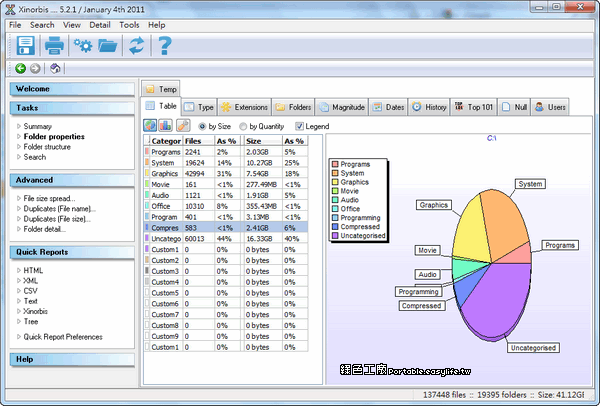This screenshot has height=406, width=600.
Task: Click the Uncategorised legend color swatch
Action: pyautogui.click(x=335, y=236)
